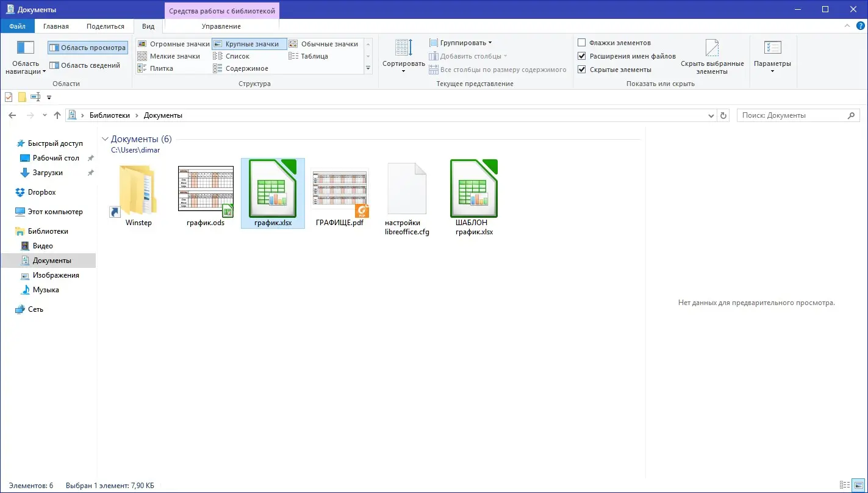Select Документы library in the navigation pane

click(48, 261)
